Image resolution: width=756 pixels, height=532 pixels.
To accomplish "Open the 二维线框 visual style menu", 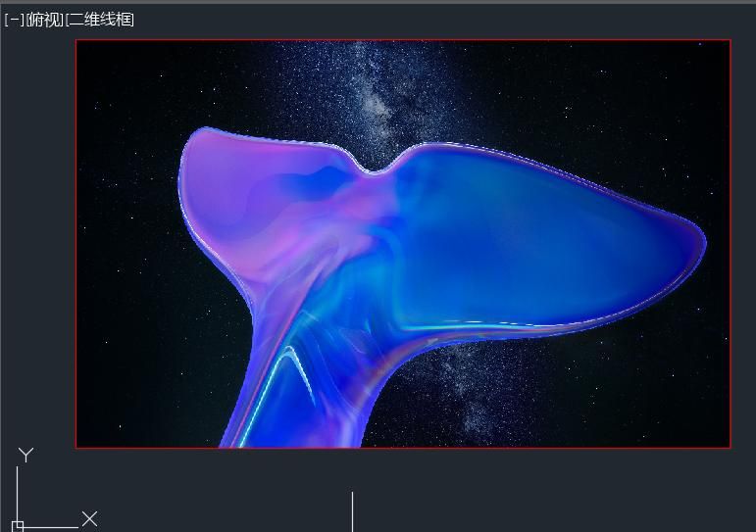I will (100, 20).
